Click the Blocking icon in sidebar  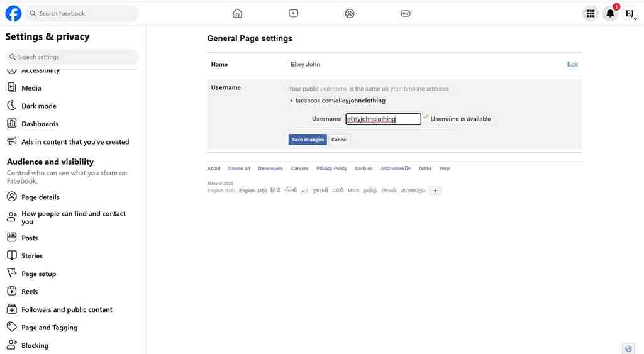pos(12,345)
